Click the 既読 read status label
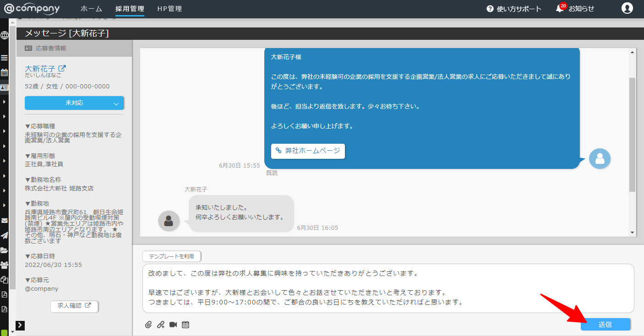 coord(272,173)
